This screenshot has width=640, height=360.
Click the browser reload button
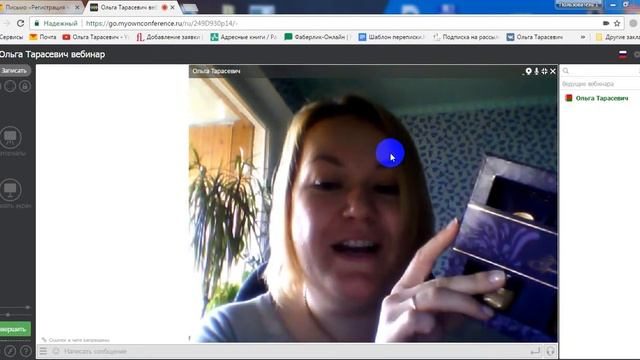click(x=20, y=23)
